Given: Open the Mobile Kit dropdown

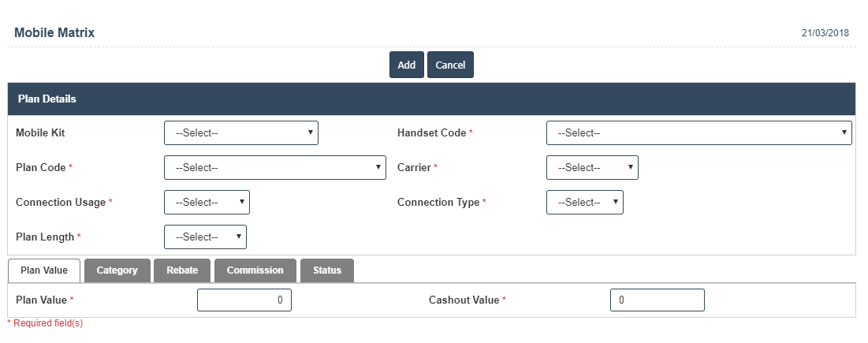Looking at the screenshot, I should (x=240, y=132).
